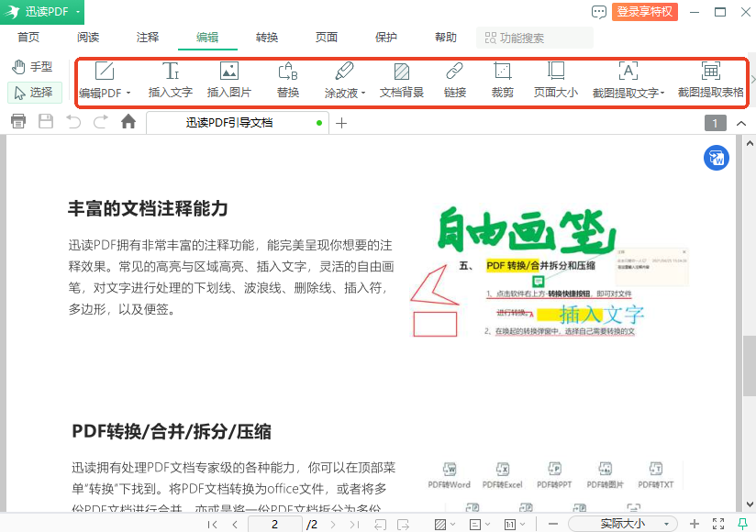
Task: Open 文档背景 document background
Action: click(x=401, y=81)
